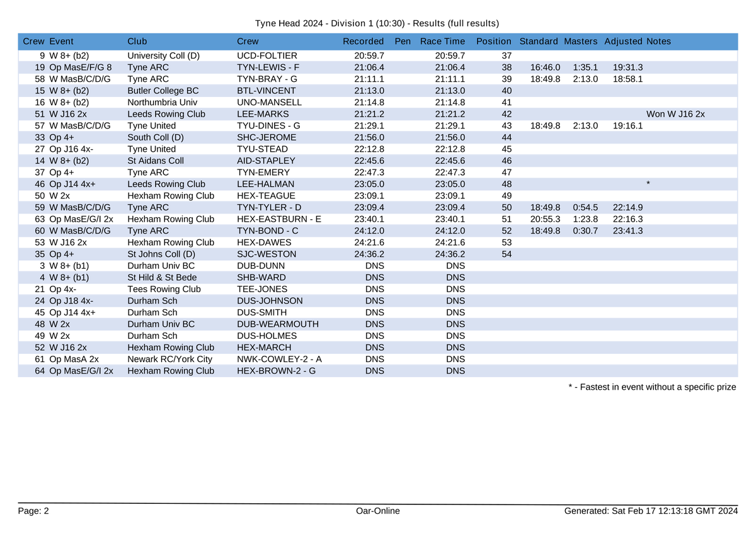Select crew name LEE-MARKS
The width and height of the screenshot is (756, 534).
point(263,114)
